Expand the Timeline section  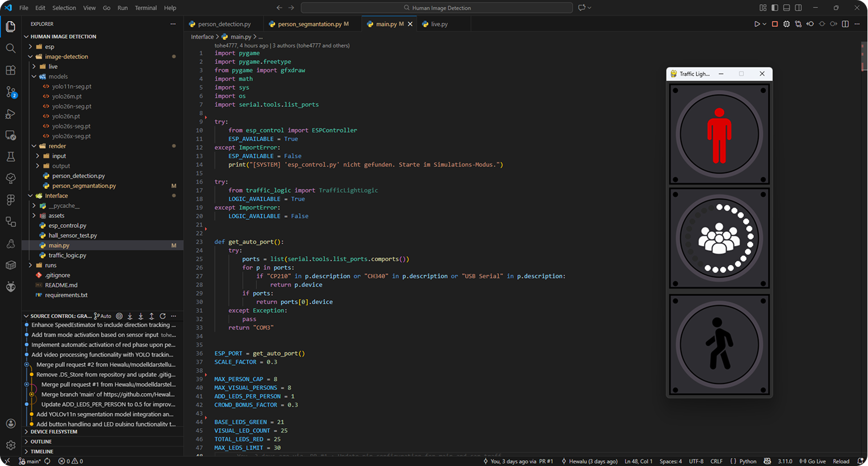[x=102, y=451]
